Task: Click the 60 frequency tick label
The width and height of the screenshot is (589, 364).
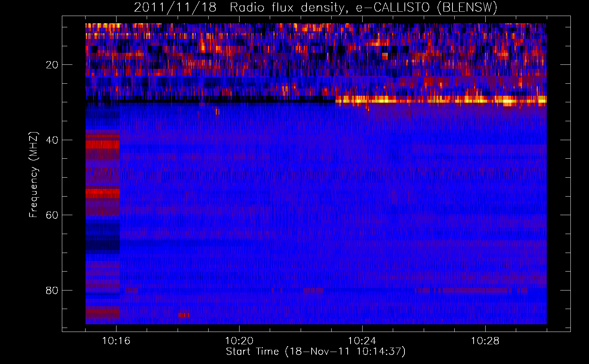Action: click(x=52, y=215)
